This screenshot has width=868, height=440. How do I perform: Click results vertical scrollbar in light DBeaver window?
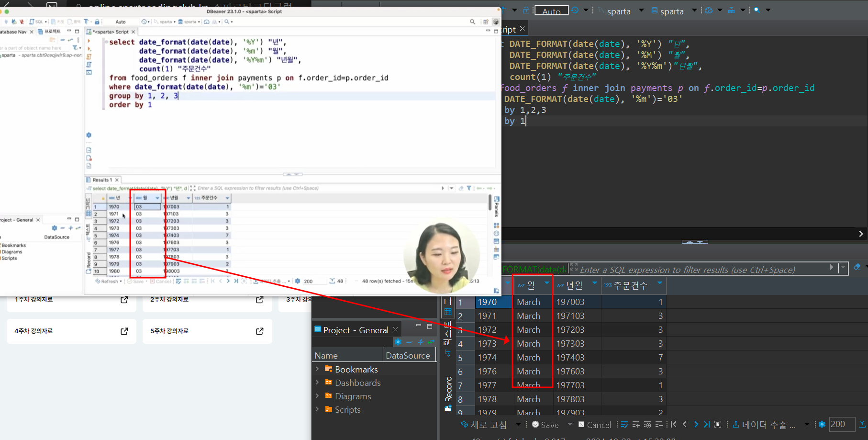pos(490,202)
